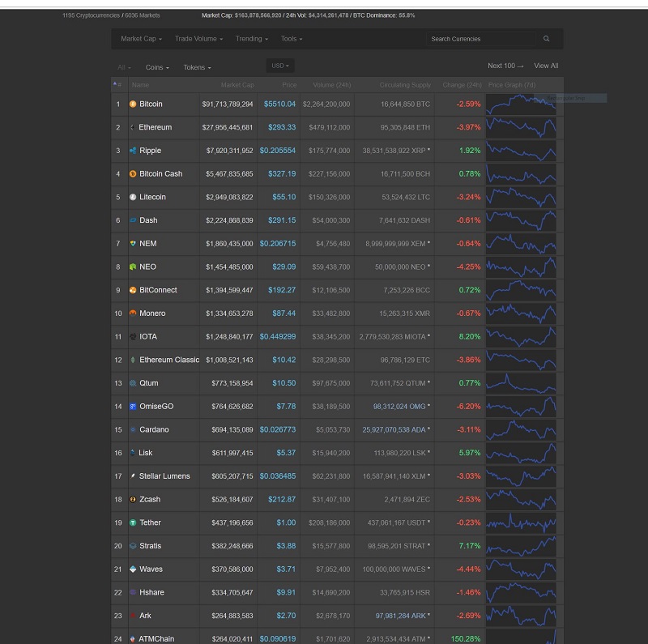Click the Litecoin logo icon

[133, 197]
